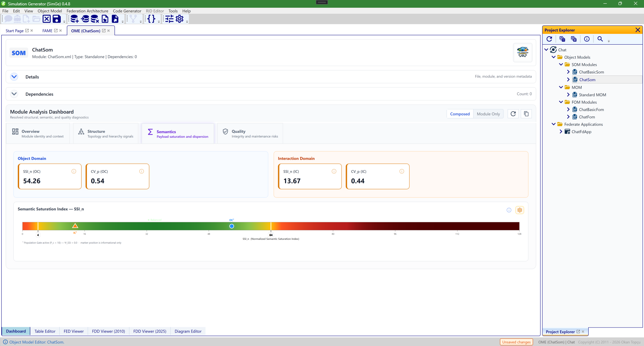The height and width of the screenshot is (346, 644).
Task: Expand the ChatFdApp node
Action: [561, 131]
